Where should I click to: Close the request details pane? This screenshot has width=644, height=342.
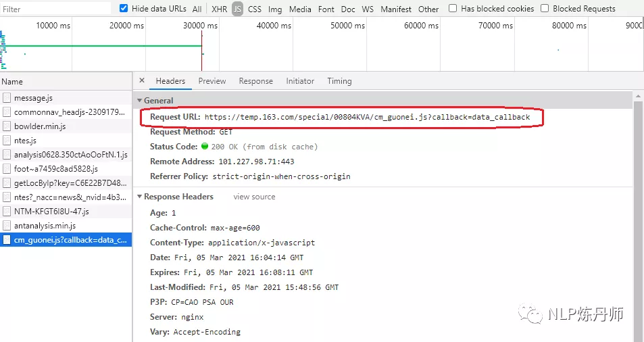tap(142, 80)
